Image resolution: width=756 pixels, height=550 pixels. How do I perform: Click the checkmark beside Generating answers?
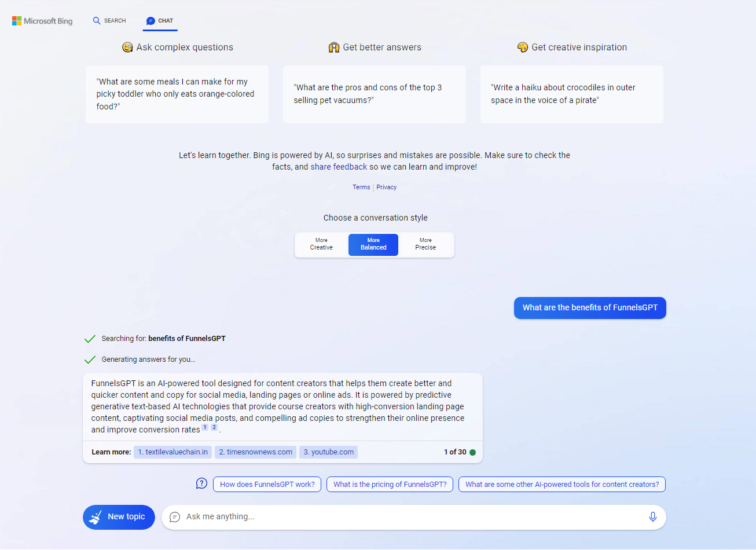point(90,360)
